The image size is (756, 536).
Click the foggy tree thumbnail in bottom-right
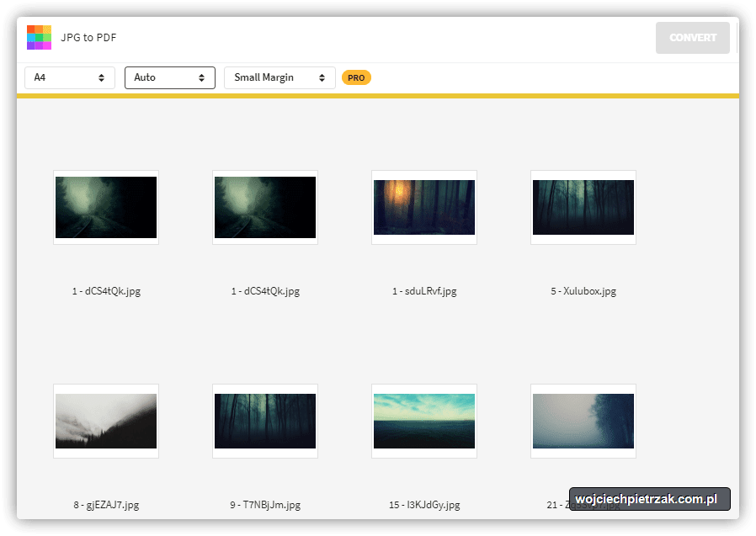[583, 421]
